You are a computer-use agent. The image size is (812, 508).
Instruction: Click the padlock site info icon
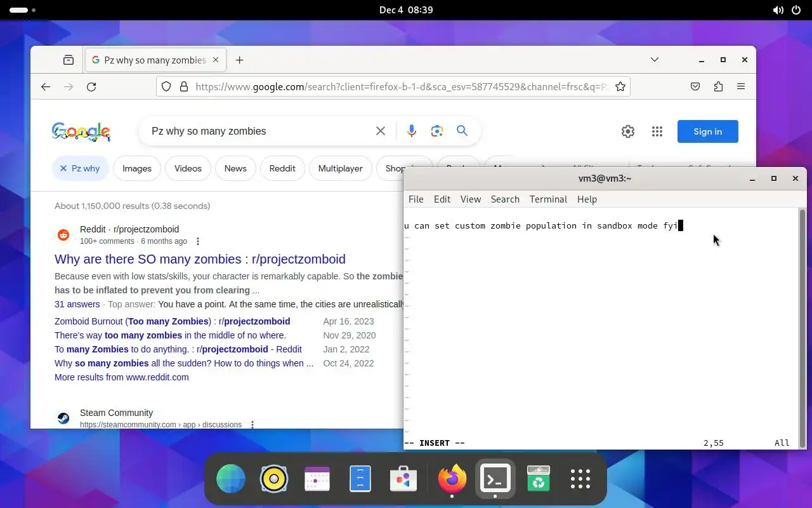pos(184,87)
